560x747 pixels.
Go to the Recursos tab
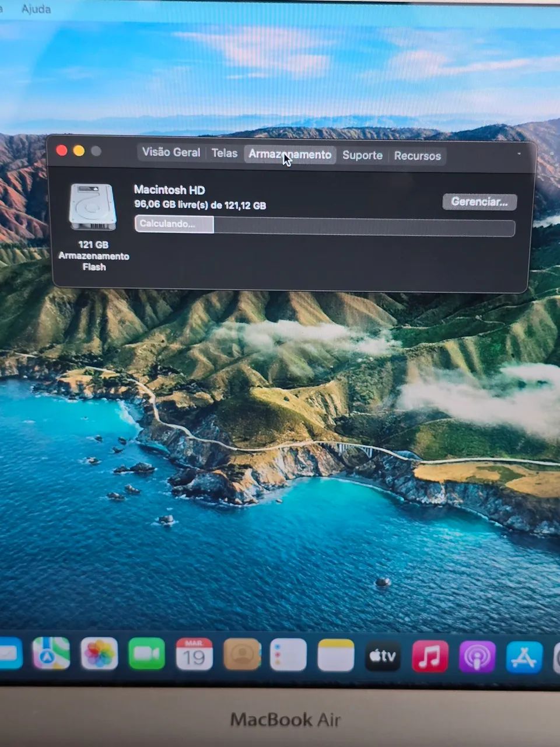[417, 156]
